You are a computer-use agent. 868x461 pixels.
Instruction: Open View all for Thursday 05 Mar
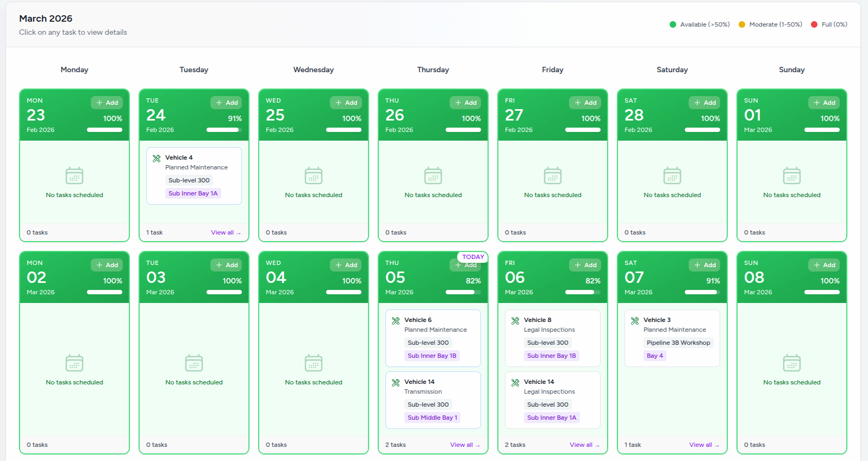click(x=465, y=445)
